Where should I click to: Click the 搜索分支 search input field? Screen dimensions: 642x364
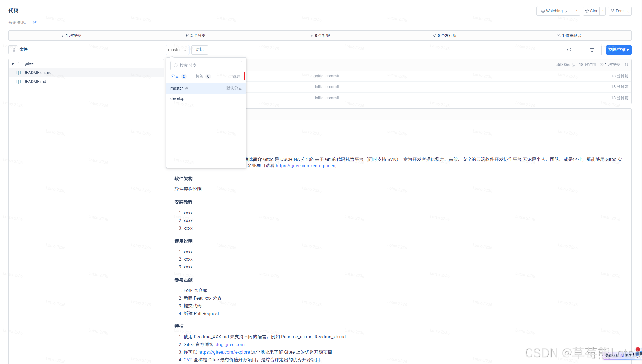[x=206, y=65]
